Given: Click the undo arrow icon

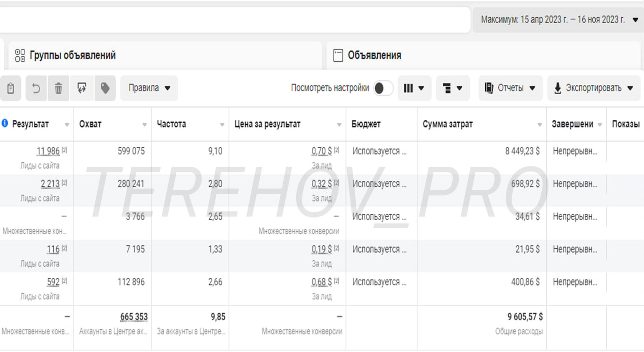Looking at the screenshot, I should coord(36,88).
